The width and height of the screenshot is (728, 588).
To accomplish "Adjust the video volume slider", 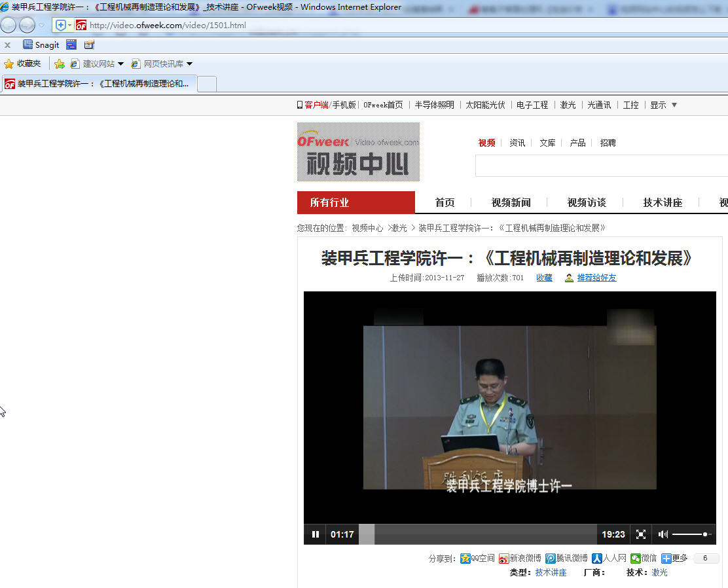I will coord(691,534).
